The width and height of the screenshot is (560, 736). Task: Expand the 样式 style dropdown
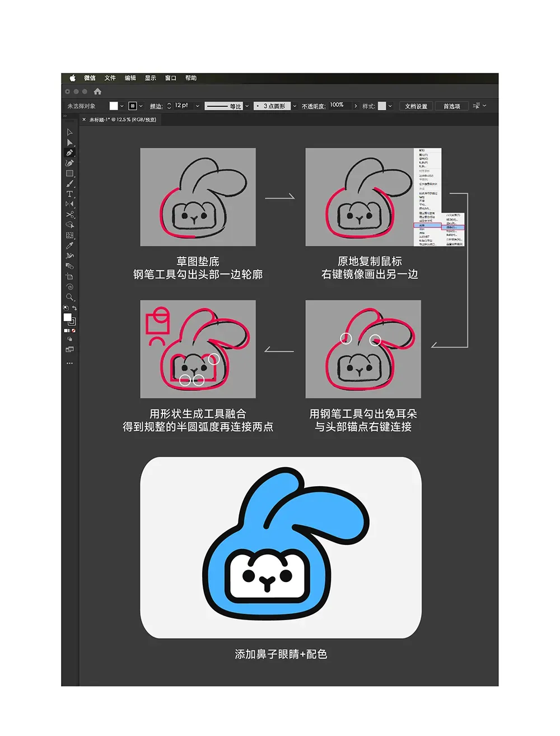pyautogui.click(x=390, y=106)
